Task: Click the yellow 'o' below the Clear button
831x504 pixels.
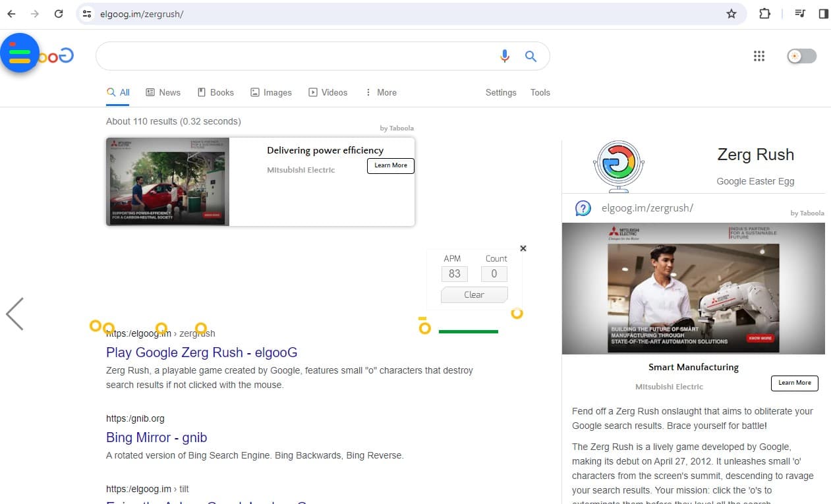Action: click(517, 314)
